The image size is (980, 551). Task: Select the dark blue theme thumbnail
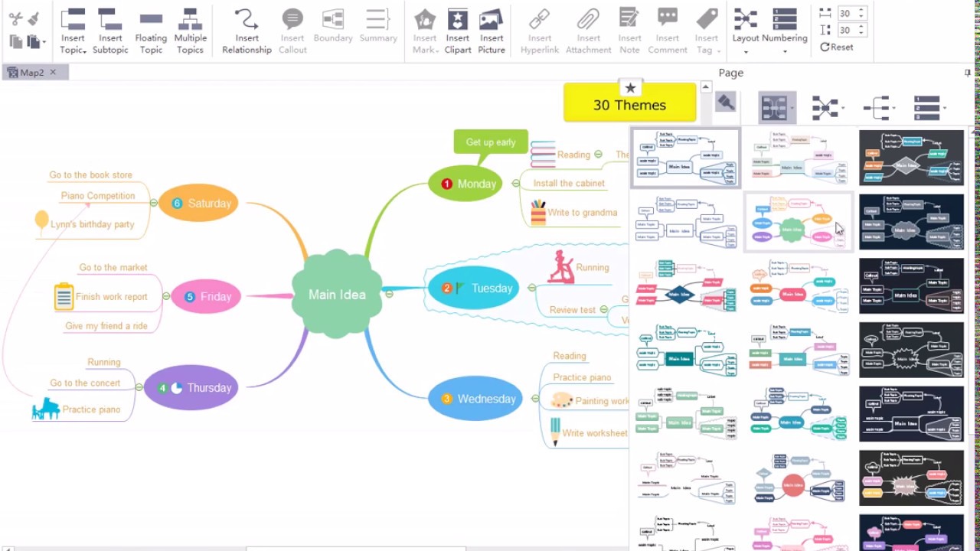tap(911, 221)
